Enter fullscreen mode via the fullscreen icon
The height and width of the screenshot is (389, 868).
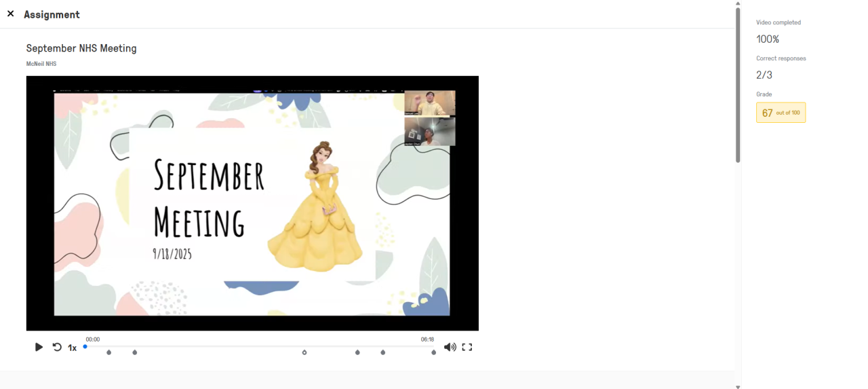467,347
